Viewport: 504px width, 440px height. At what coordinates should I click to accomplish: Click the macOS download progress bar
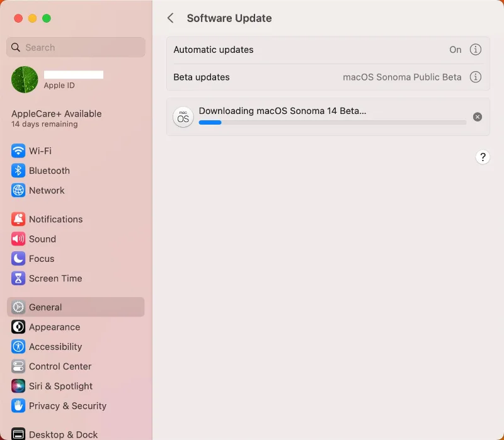(333, 122)
